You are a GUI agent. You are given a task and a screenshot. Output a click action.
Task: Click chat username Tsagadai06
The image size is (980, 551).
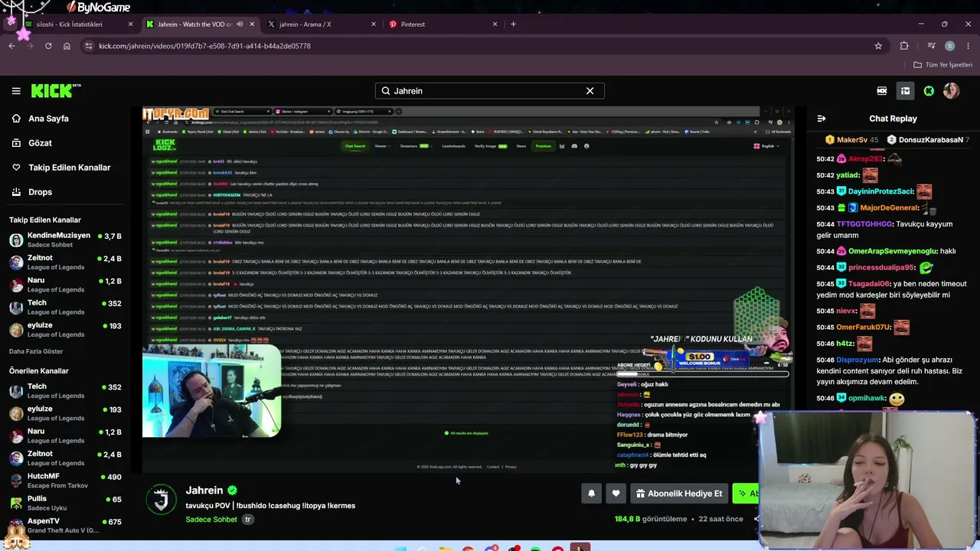coord(870,284)
